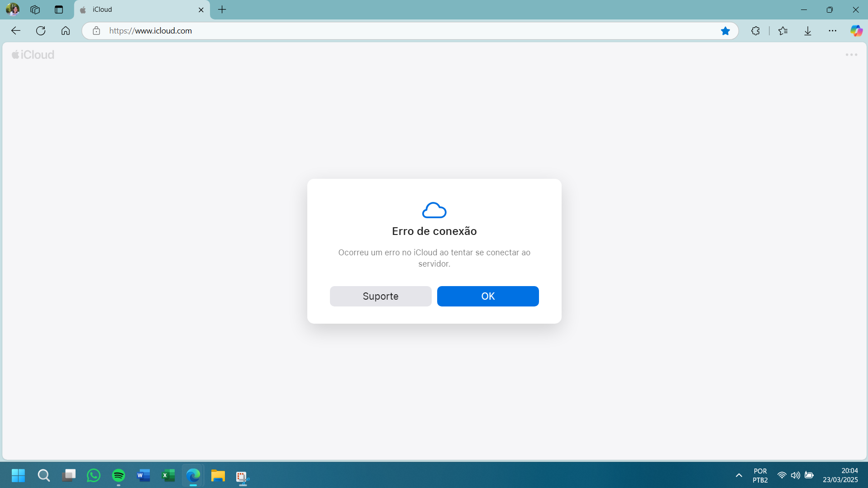Open the browser home page
868x488 pixels.
(x=66, y=31)
